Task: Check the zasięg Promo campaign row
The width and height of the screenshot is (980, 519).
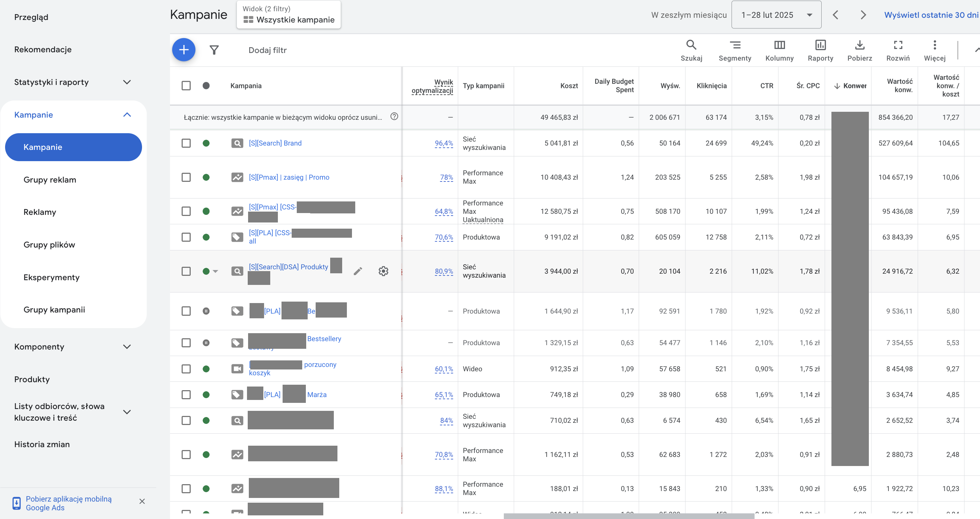Action: [x=186, y=177]
